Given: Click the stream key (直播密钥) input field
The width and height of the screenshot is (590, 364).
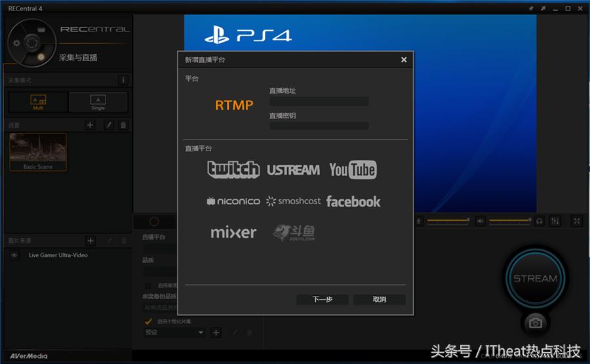Looking at the screenshot, I should point(319,126).
